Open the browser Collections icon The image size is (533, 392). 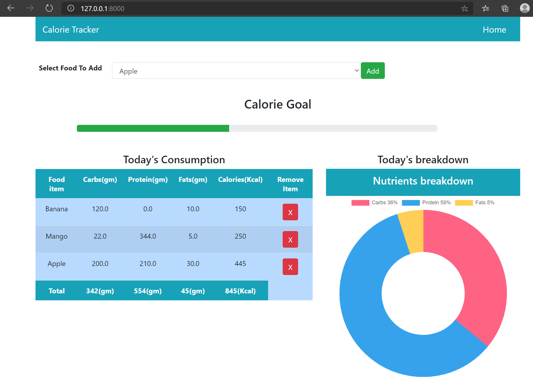(505, 8)
